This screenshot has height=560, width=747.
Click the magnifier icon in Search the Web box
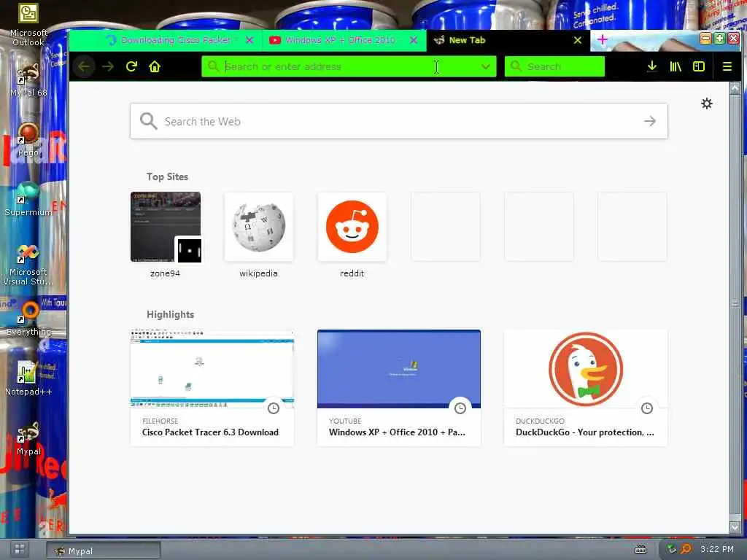tap(149, 122)
